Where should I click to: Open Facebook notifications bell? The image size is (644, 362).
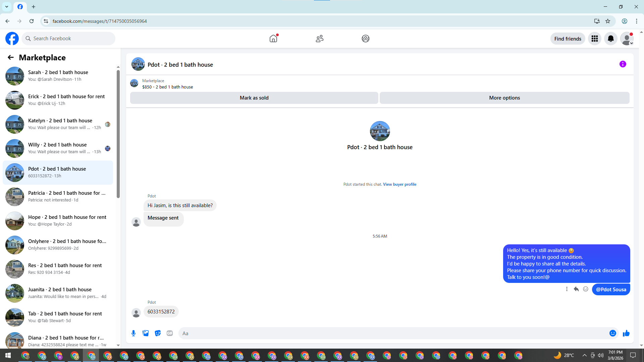[x=610, y=39]
